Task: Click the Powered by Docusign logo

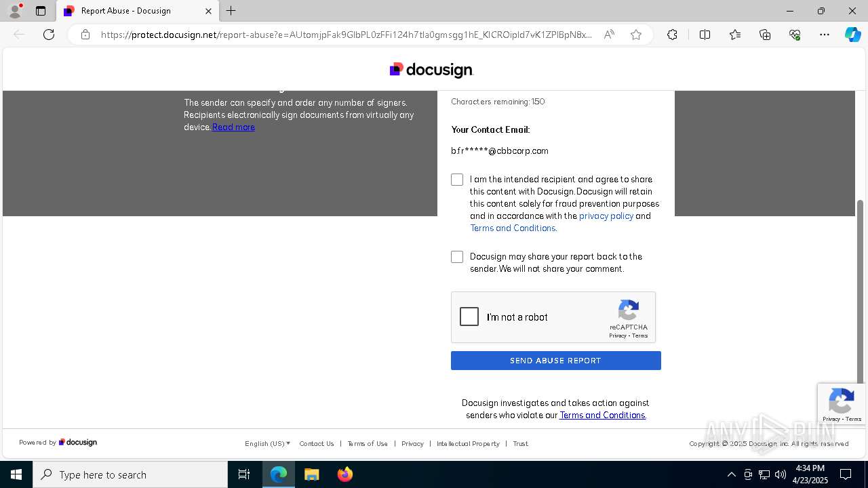Action: coord(78,443)
